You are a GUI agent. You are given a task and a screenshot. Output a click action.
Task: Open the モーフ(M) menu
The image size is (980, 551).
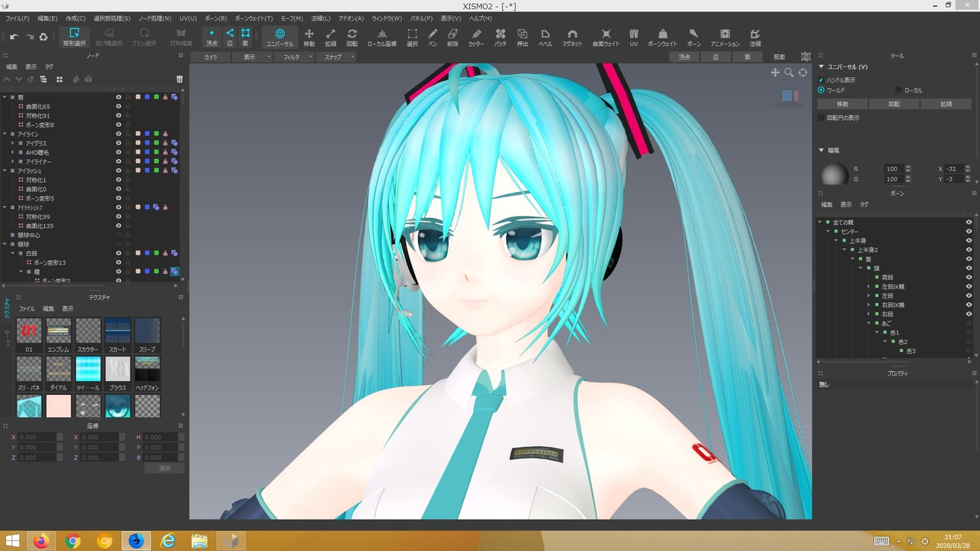(x=291, y=18)
